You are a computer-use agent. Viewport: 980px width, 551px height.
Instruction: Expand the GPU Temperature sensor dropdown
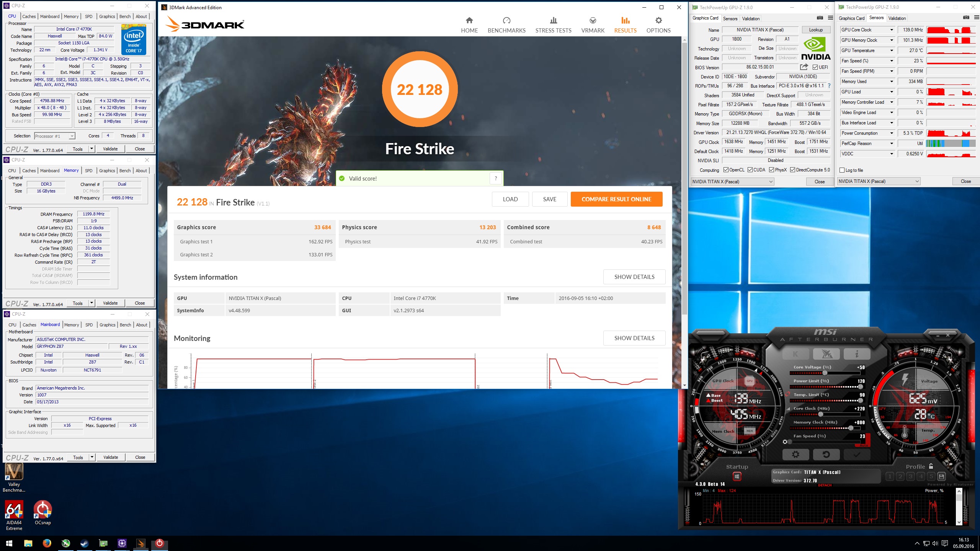[x=892, y=51]
